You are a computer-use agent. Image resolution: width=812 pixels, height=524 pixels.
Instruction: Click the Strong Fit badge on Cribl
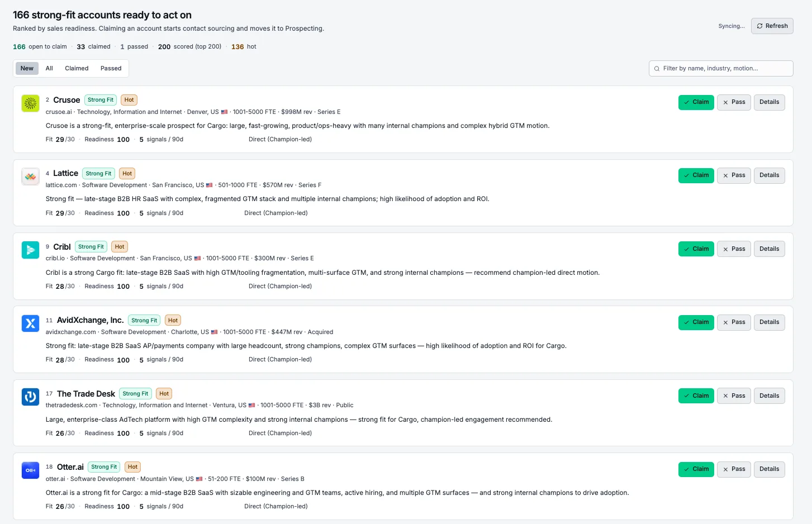point(91,247)
